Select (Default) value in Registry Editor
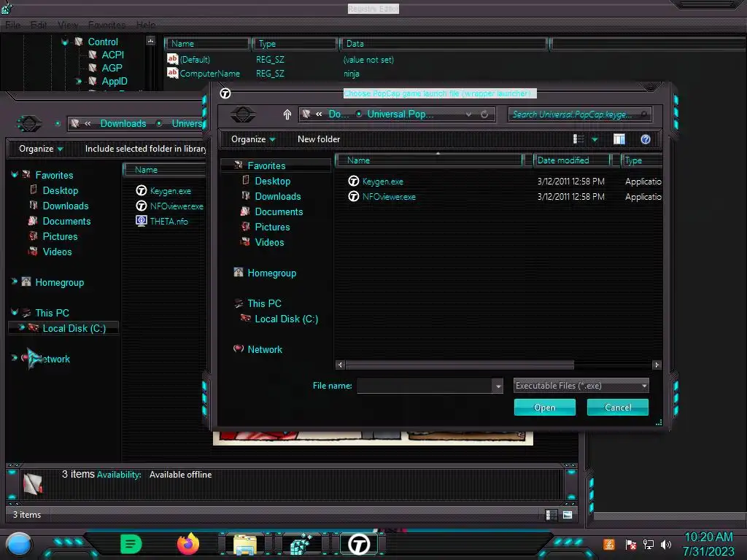 (195, 60)
